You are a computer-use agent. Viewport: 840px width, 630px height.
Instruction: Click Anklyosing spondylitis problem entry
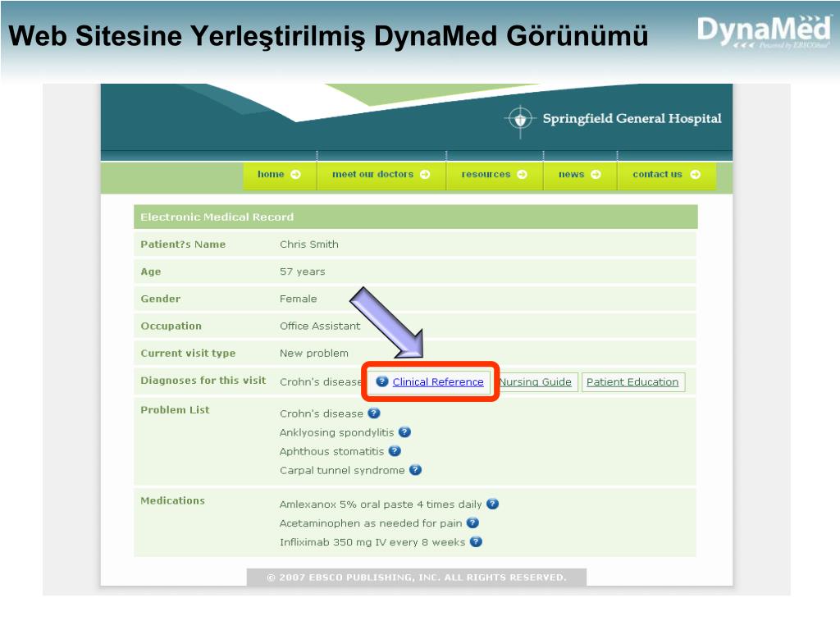point(336,432)
